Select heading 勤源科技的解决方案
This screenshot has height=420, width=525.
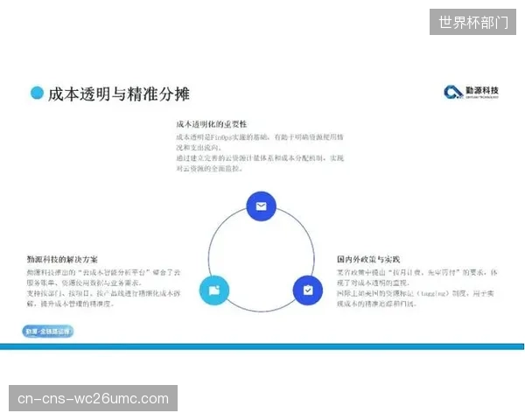(x=62, y=259)
